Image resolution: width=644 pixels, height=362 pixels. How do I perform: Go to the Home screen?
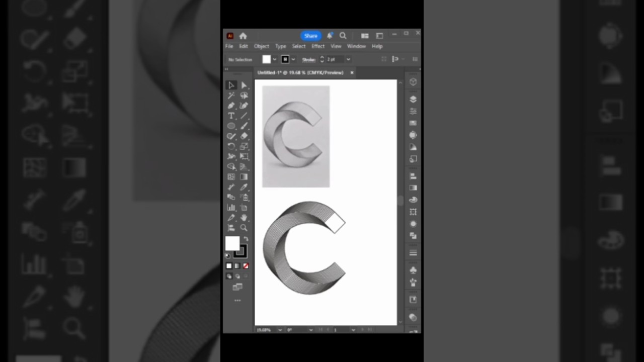[x=243, y=36]
